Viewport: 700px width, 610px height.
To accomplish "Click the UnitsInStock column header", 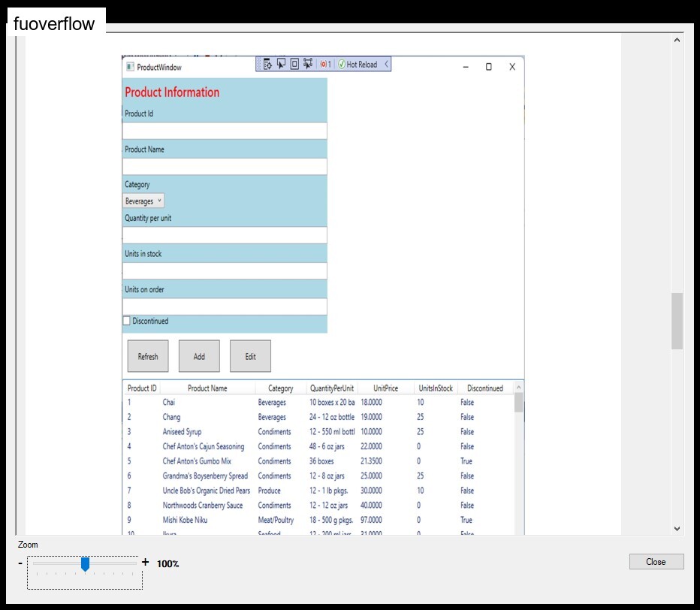I will 436,388.
